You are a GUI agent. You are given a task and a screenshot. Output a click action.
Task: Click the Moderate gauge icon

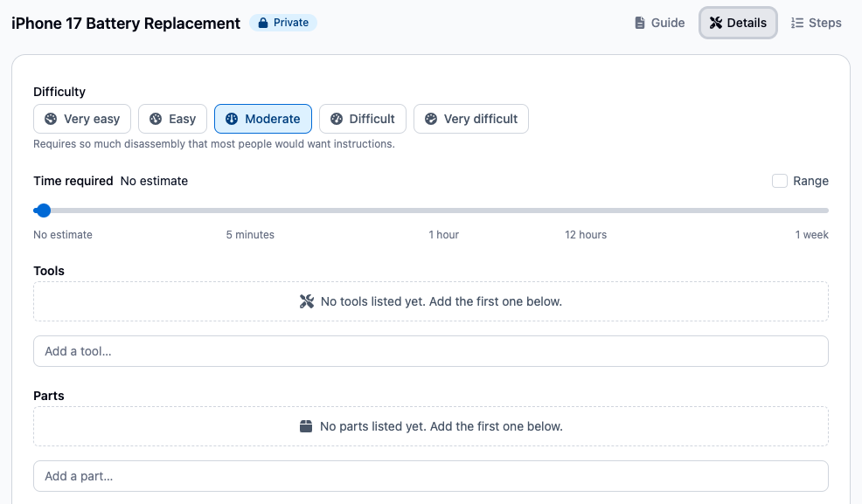(232, 119)
